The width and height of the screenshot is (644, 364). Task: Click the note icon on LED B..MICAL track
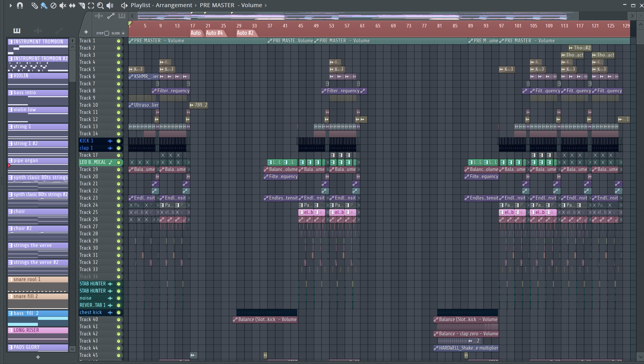[110, 162]
